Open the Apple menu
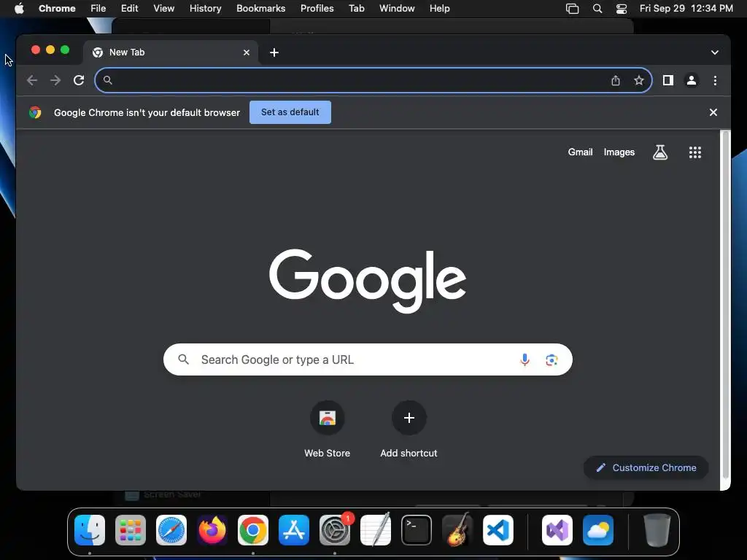Viewport: 747px width, 560px height. click(19, 9)
